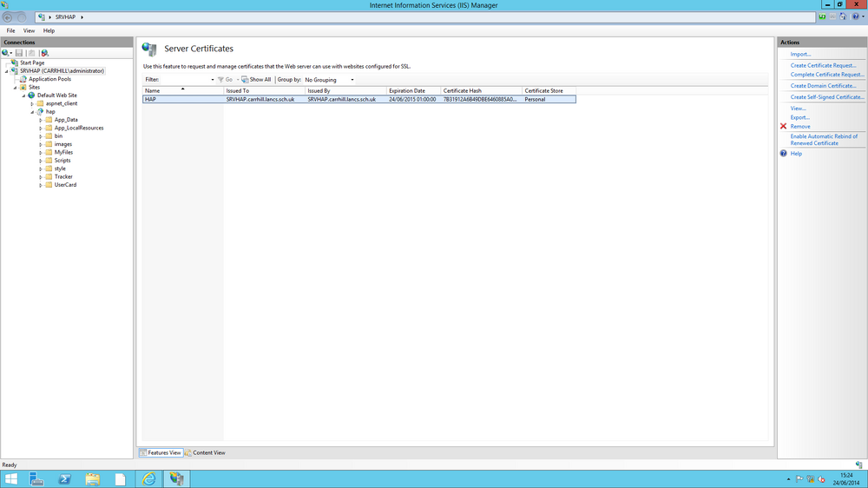Screen dimensions: 868x488
Task: Switch to the Features View tab
Action: click(161, 452)
